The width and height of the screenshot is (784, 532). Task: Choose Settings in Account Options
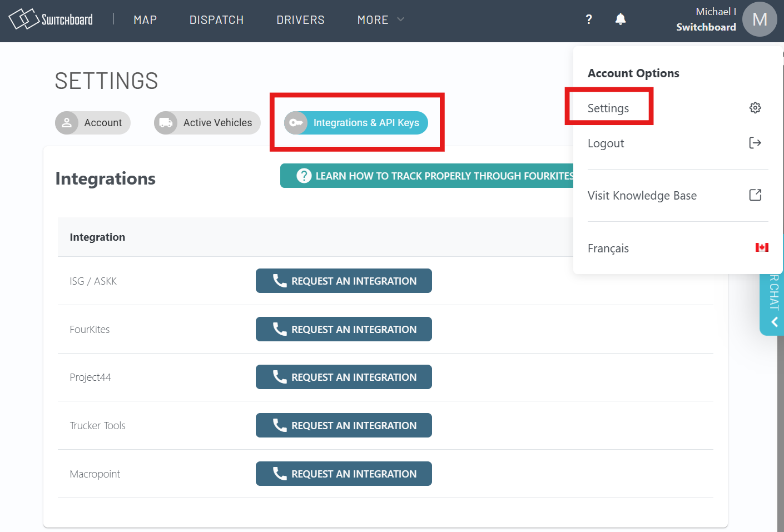[x=608, y=108]
